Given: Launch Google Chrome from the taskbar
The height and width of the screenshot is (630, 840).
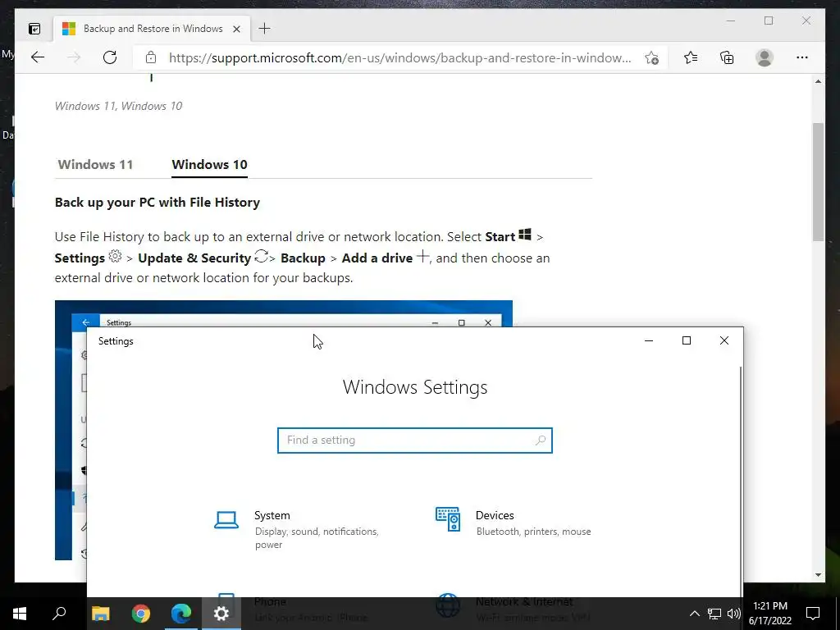Looking at the screenshot, I should [141, 614].
